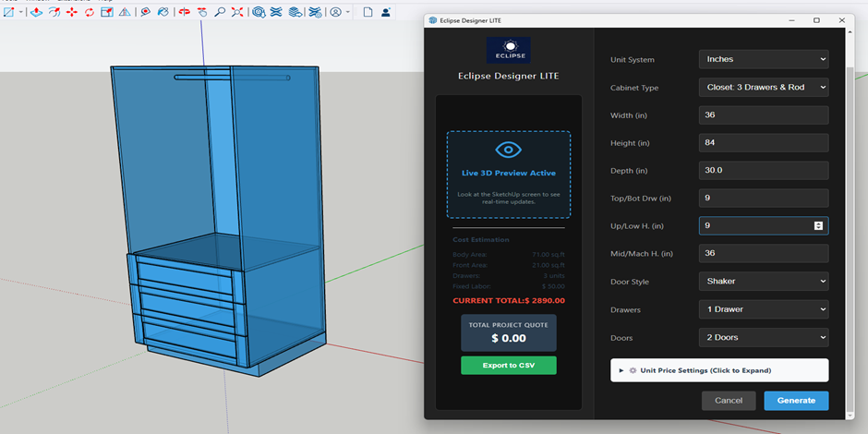Select the Tape Measure tool
Image resolution: width=868 pixels, height=434 pixels.
pyautogui.click(x=146, y=12)
